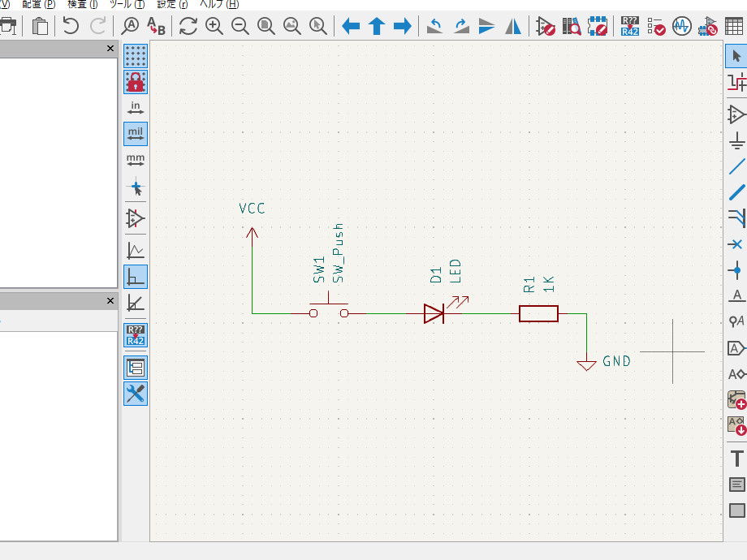747x560 pixels.
Task: Select the Add Junction tool
Action: (x=736, y=269)
